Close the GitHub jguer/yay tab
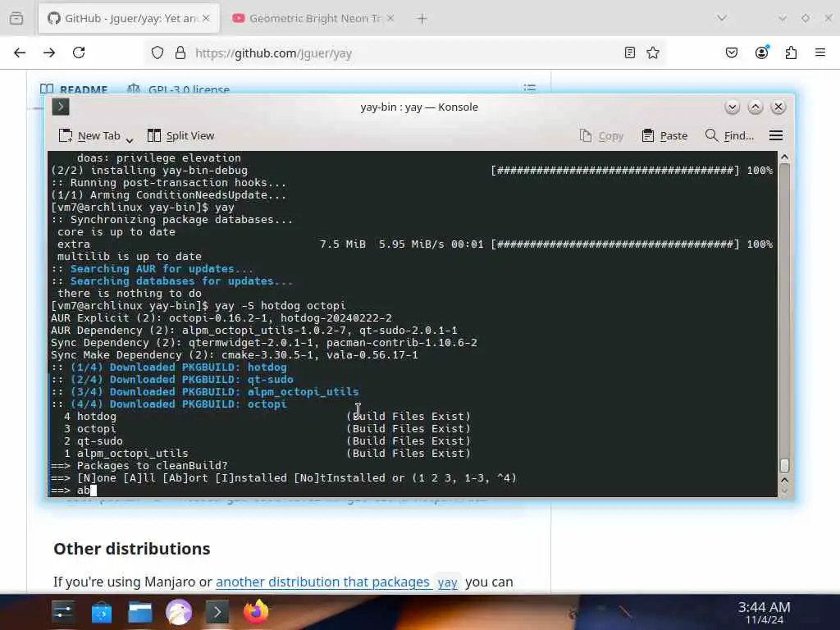 tap(206, 18)
